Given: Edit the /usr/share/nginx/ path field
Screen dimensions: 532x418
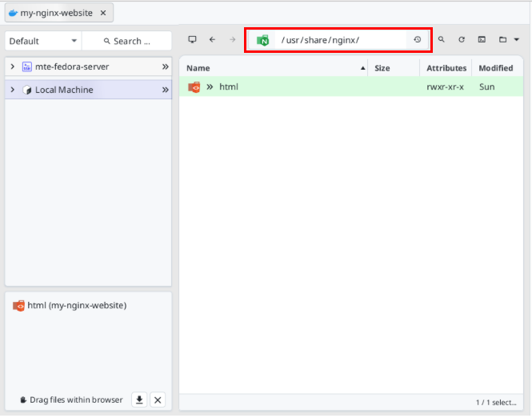Looking at the screenshot, I should coord(340,40).
